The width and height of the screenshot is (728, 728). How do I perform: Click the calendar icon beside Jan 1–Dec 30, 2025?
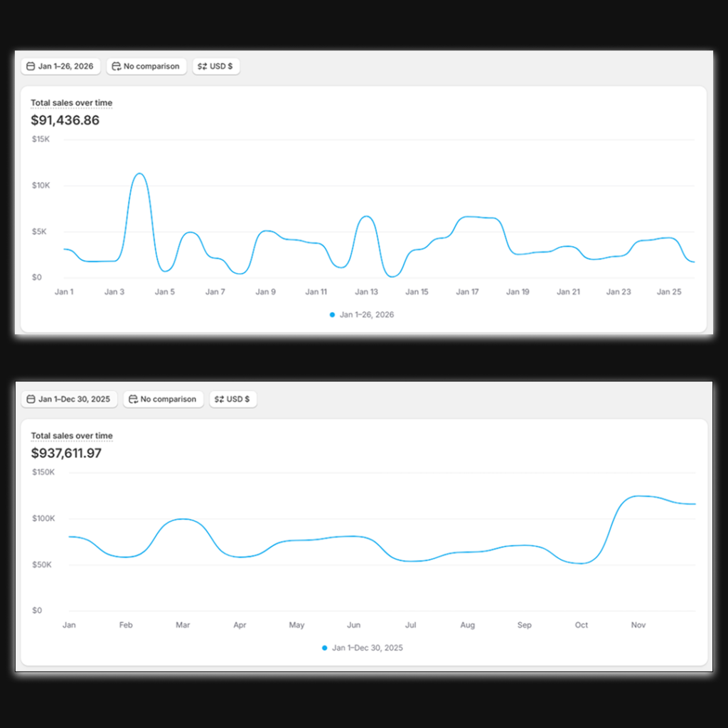tap(31, 400)
